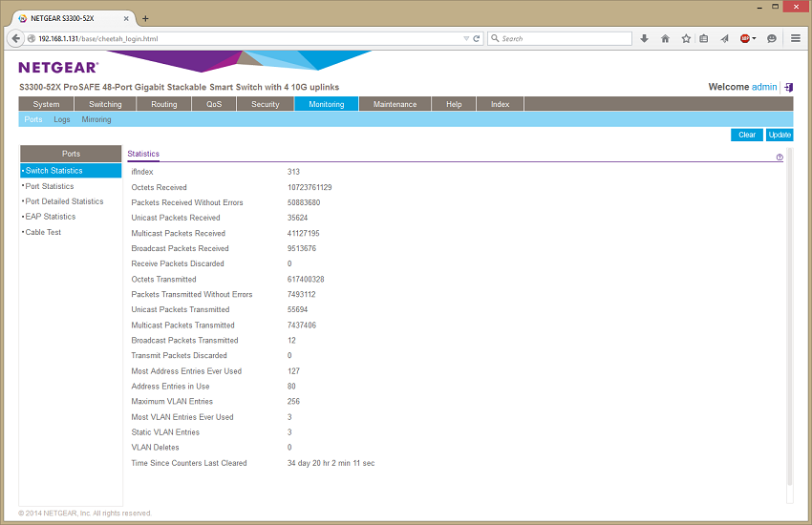Viewport: 812px width, 525px height.
Task: Open Port Detailed Statistics in the sidebar
Action: click(64, 201)
